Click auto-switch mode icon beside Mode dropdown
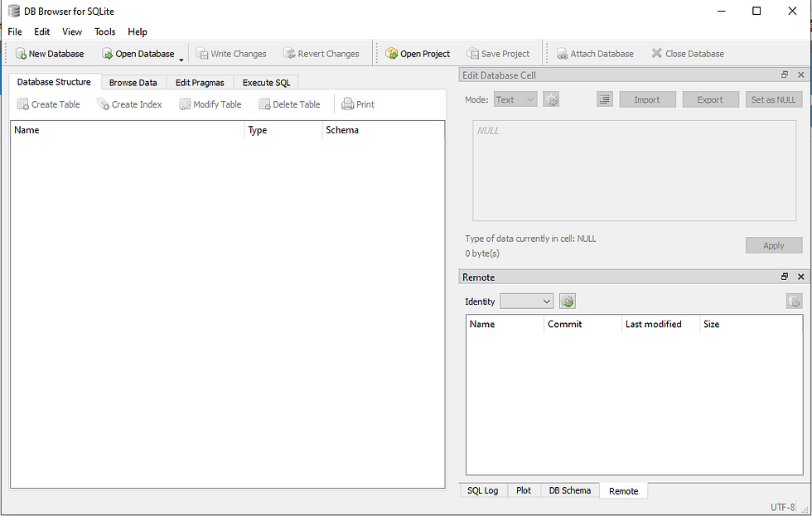This screenshot has width=812, height=516. (x=551, y=99)
